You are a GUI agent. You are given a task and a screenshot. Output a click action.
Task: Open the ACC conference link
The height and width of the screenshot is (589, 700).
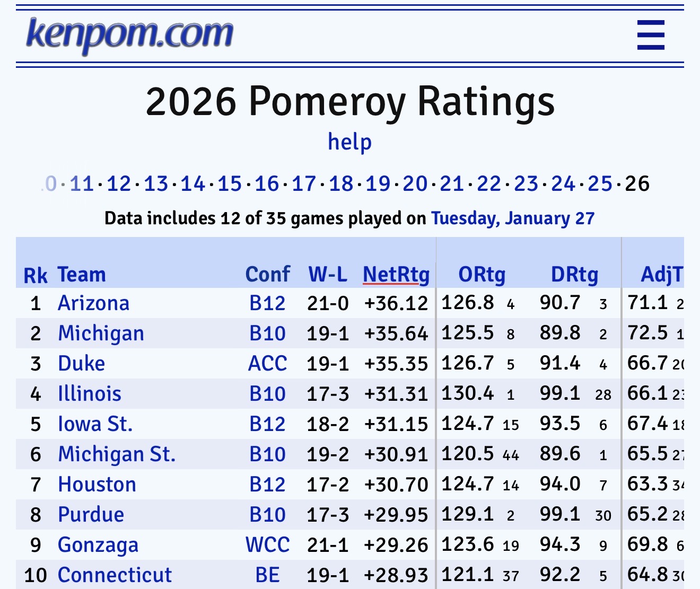point(267,364)
